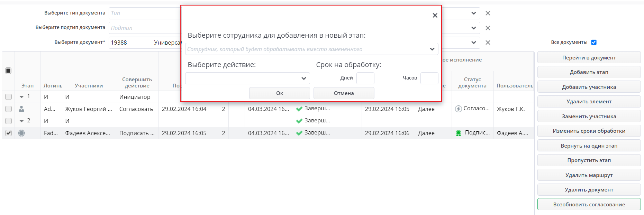The height and width of the screenshot is (215, 644).
Task: Click the person icon in Жуков row
Action: (x=21, y=109)
